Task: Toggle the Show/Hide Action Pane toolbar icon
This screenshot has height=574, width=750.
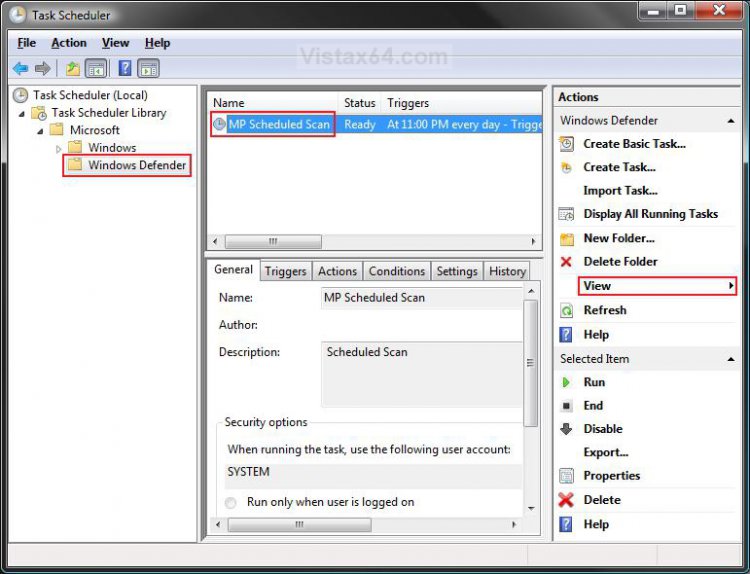Action: click(148, 68)
